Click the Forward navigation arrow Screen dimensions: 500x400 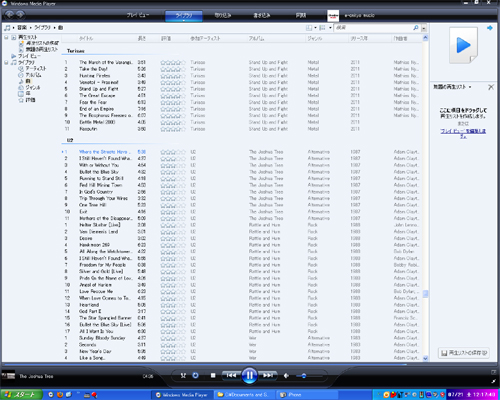[20, 15]
